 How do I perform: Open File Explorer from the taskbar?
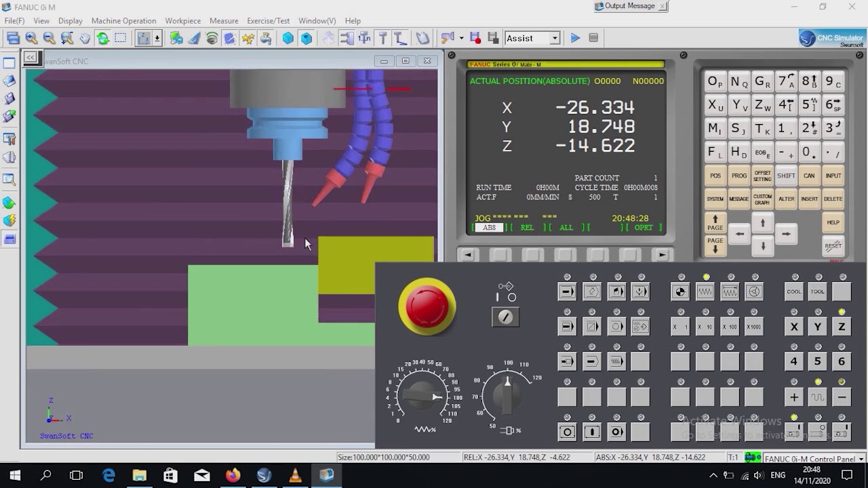pyautogui.click(x=139, y=475)
